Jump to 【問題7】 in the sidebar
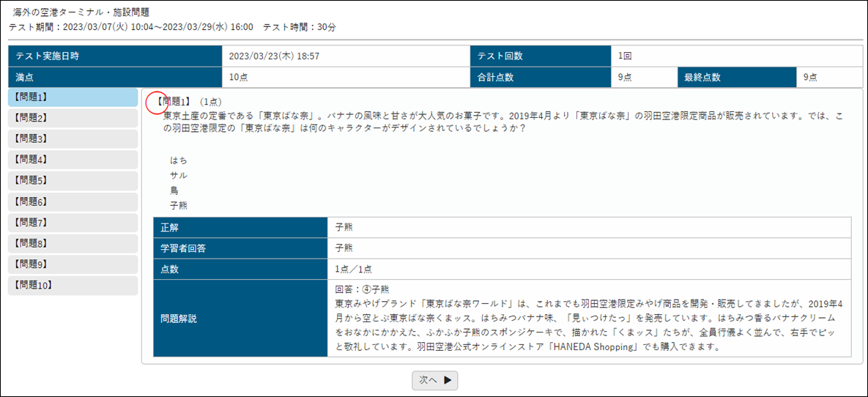868x397 pixels. pos(73,223)
